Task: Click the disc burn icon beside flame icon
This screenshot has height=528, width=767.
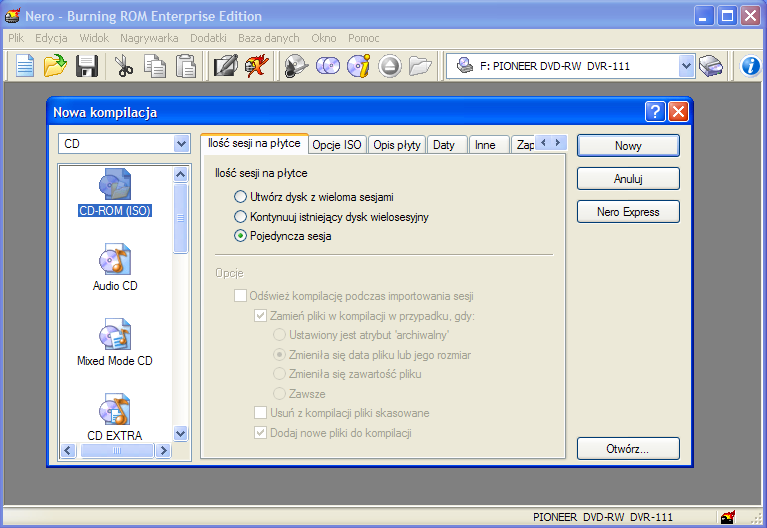Action: click(296, 66)
